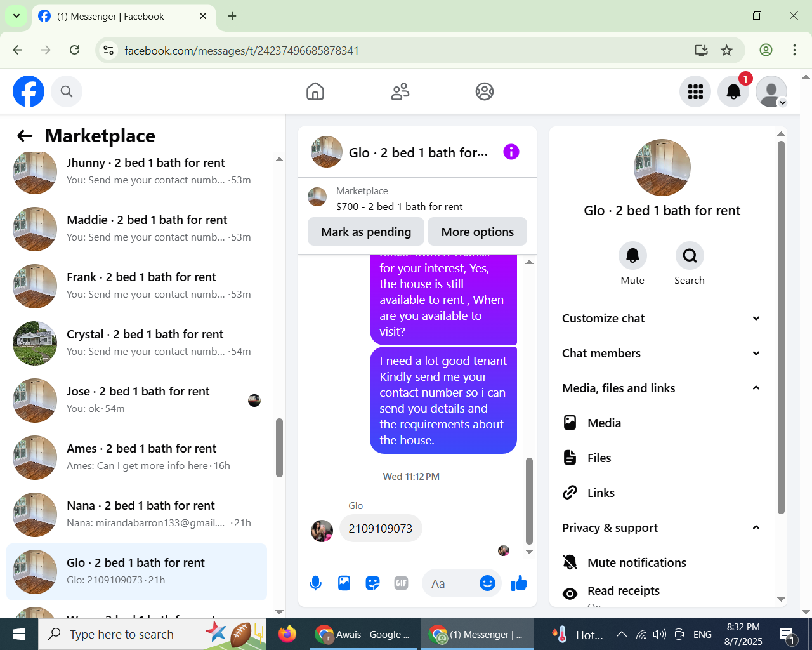Open the emoji picker in message field
812x650 pixels.
pos(487,583)
